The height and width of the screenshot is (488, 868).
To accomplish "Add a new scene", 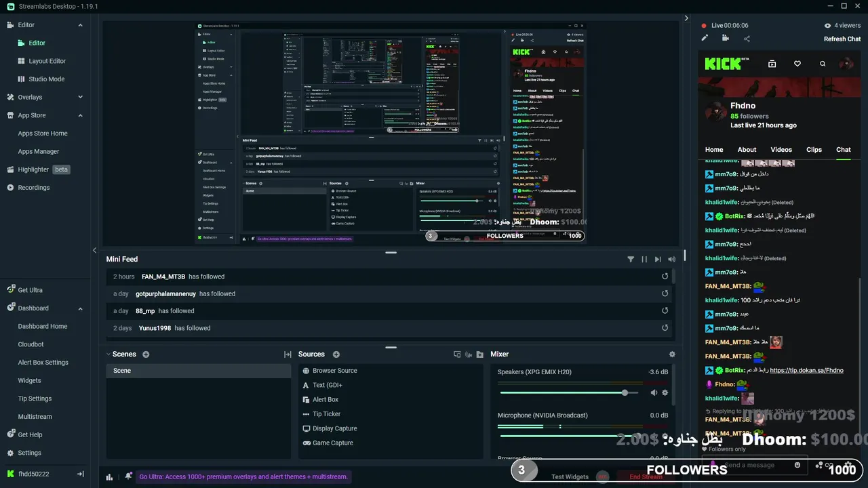I will [x=146, y=354].
